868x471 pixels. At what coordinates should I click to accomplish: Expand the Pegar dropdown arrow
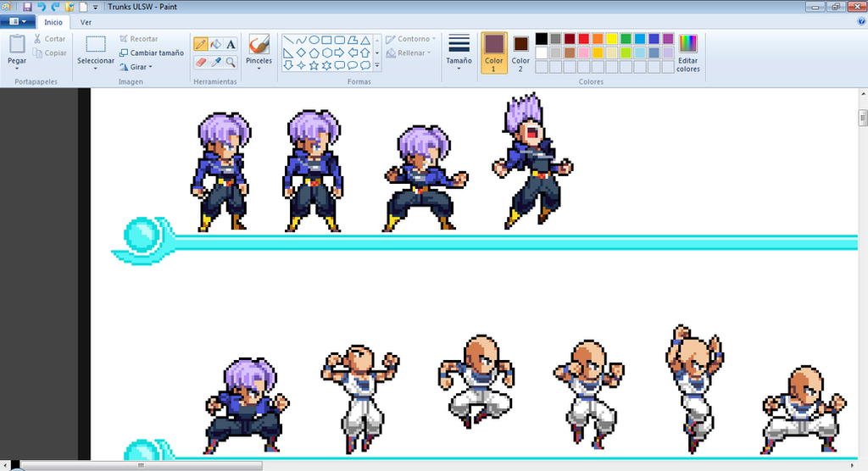[x=17, y=69]
